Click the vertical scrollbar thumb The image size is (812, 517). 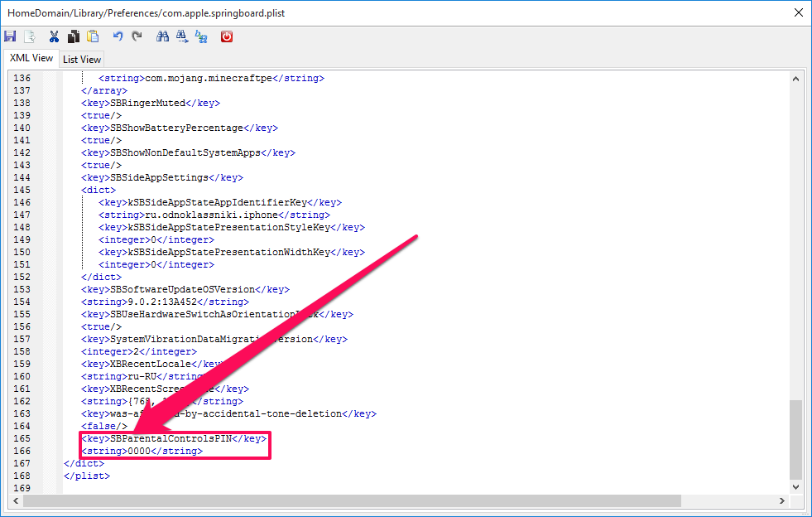(796, 439)
